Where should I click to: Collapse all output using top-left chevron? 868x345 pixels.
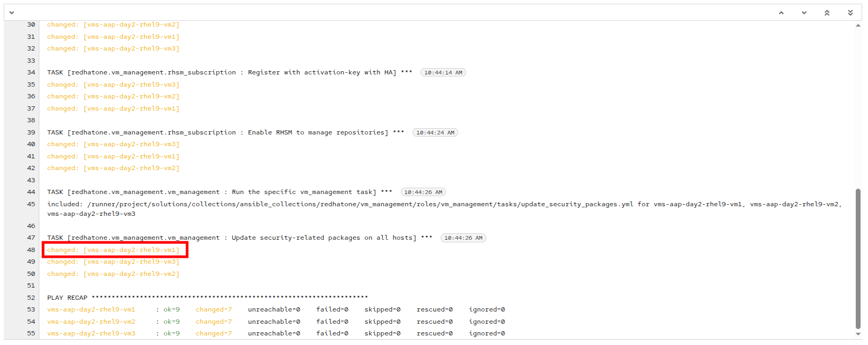tap(12, 13)
